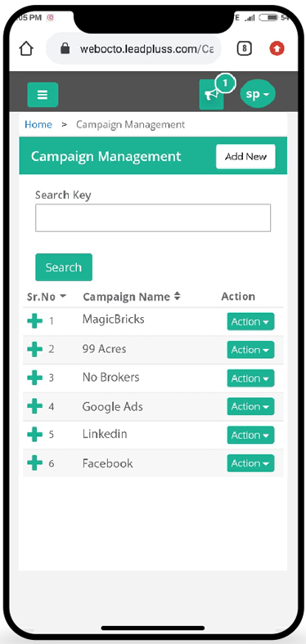Viewport: 306px width, 644px height.
Task: Add a new campaign with Add New
Action: click(x=245, y=156)
